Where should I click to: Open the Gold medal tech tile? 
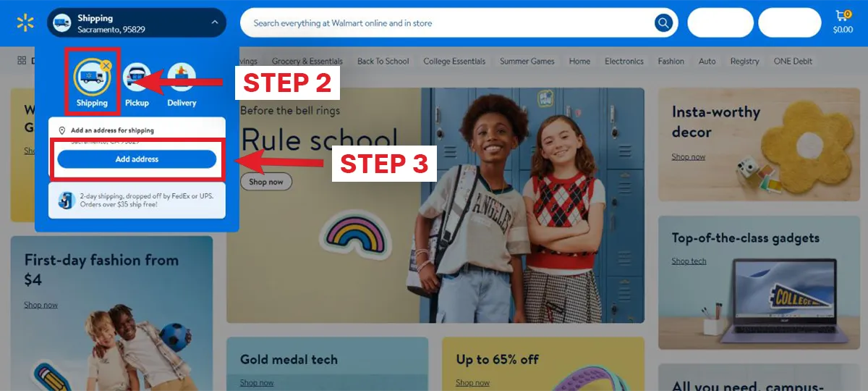pyautogui.click(x=327, y=363)
